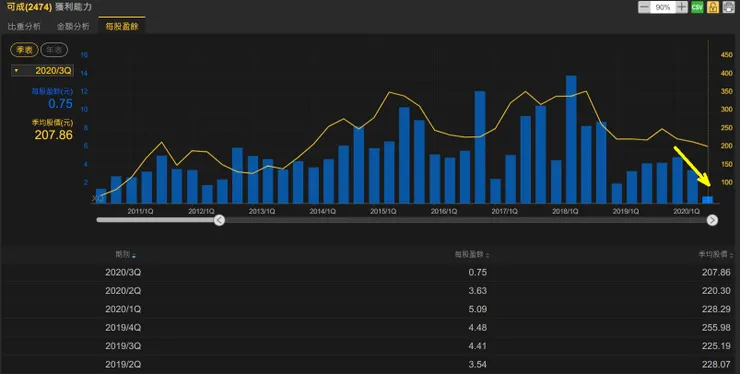The width and height of the screenshot is (740, 374).
Task: Click the 3.63 EPS table cell
Action: click(x=478, y=291)
